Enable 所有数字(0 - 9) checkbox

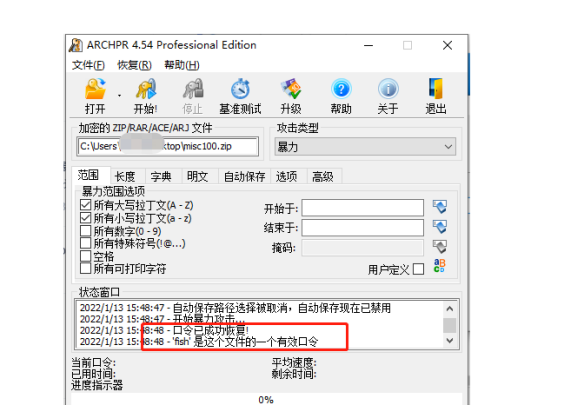click(85, 231)
